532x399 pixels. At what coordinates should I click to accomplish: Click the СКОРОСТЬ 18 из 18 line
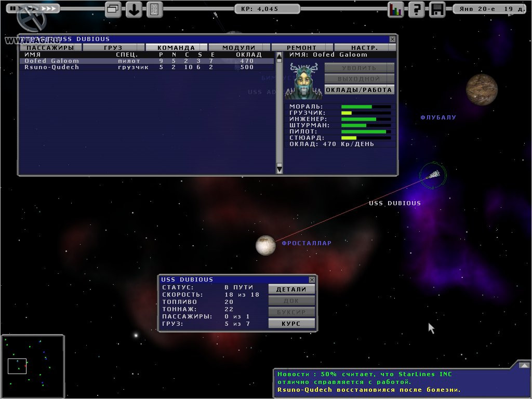pyautogui.click(x=211, y=295)
